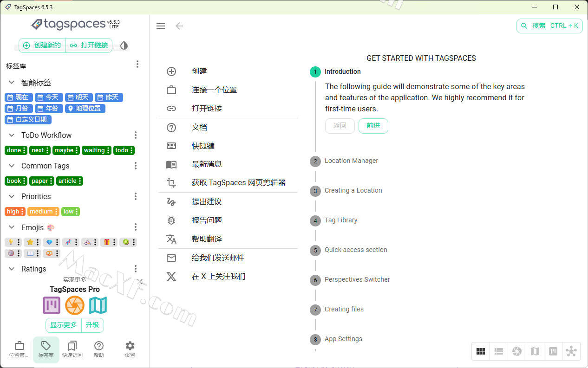Click the 升级 upgrade button
This screenshot has height=368, width=588.
click(x=92, y=325)
